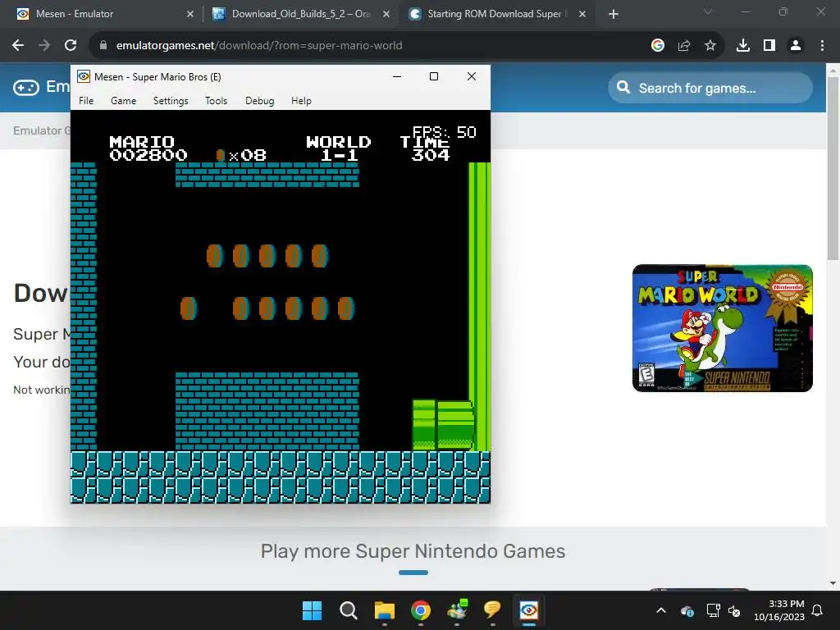Switch to the Starting ROM Download Super tab
Viewport: 840px width, 630px height.
point(497,14)
